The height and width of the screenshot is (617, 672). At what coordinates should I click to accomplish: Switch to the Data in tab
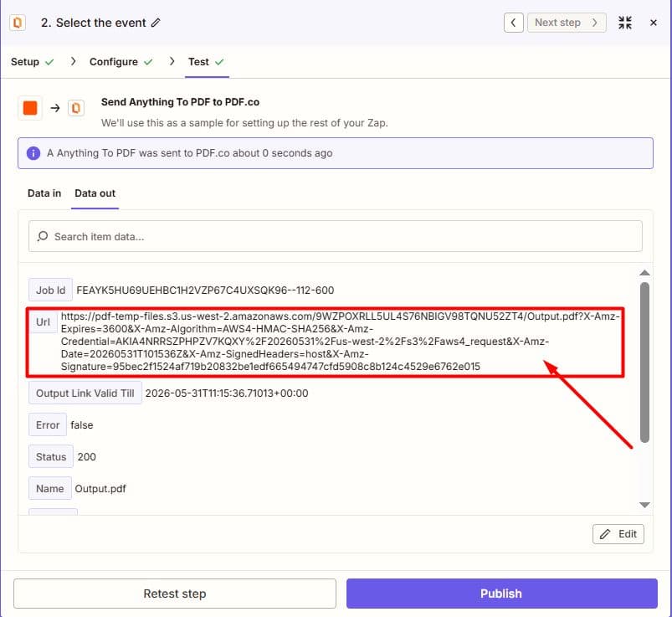pos(44,193)
